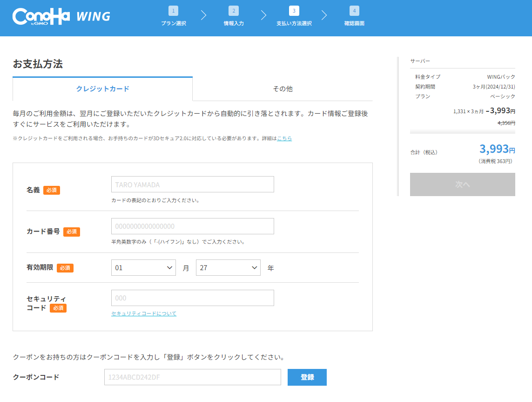Open the expiry month dropdown
Screen dimensions: 532x402
tap(143, 268)
